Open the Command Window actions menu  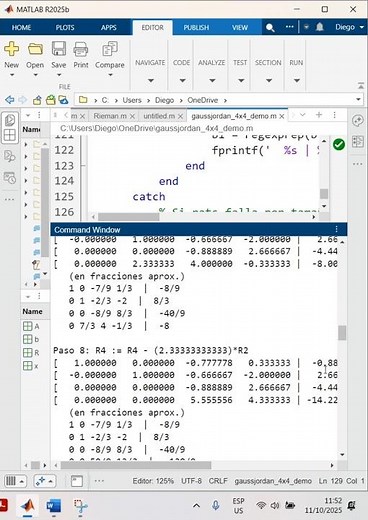(x=336, y=229)
